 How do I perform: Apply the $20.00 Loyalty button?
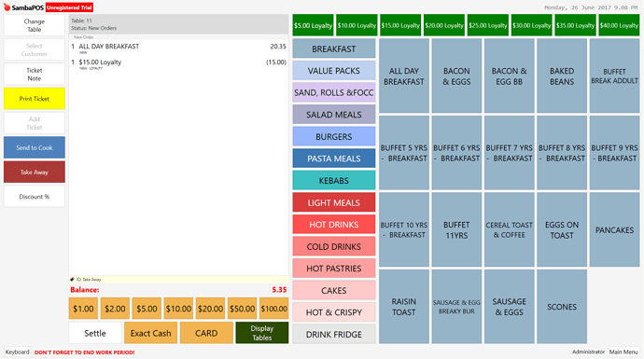pos(444,25)
